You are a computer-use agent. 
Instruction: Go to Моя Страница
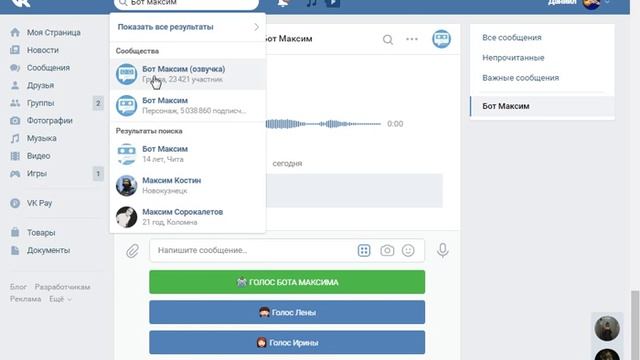tap(53, 33)
